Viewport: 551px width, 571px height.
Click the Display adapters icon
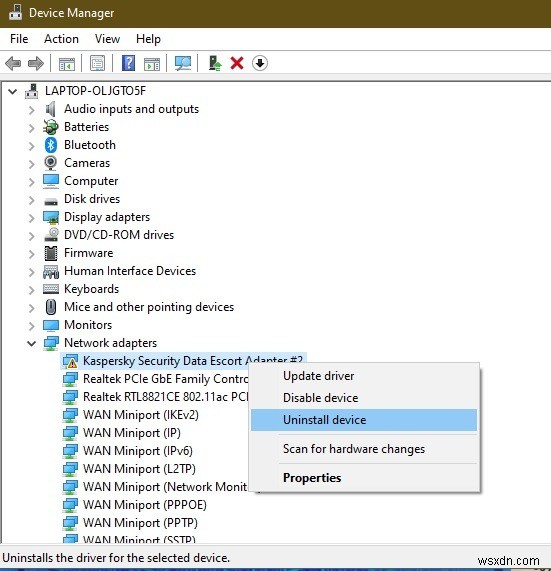(x=51, y=217)
